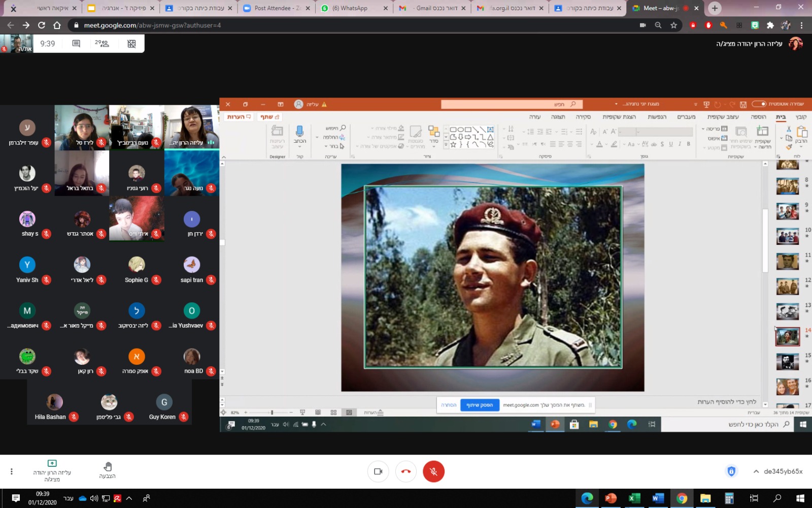This screenshot has width=812, height=508.
Task: Click the Cut scissors icon in ribbon
Action: (x=789, y=129)
